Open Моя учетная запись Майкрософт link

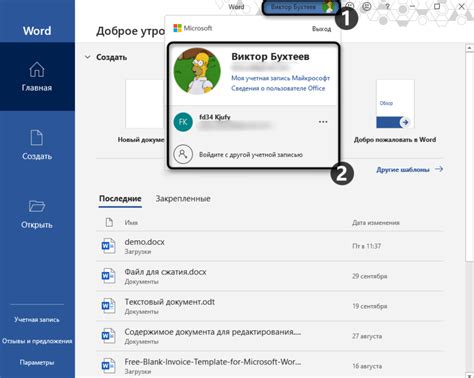281,78
